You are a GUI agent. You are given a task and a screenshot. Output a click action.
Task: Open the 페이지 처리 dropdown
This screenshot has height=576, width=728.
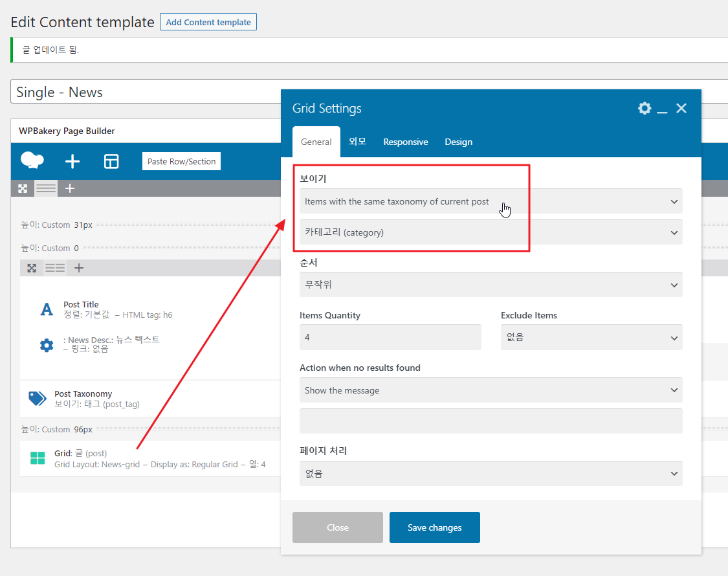click(491, 473)
